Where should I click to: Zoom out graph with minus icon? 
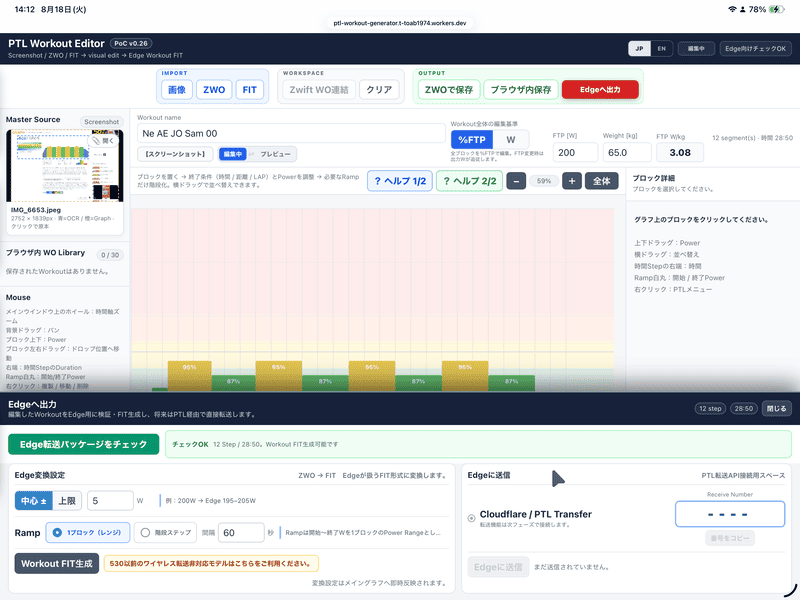pyautogui.click(x=516, y=181)
